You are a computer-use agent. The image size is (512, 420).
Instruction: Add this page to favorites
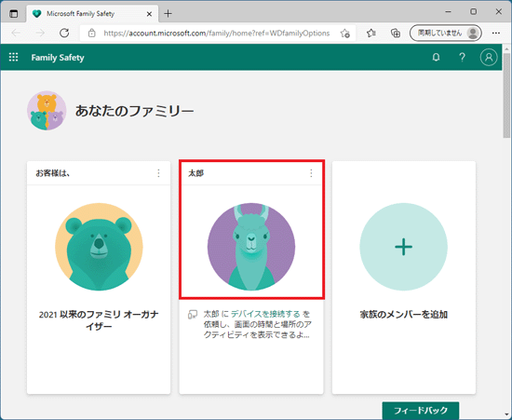[x=344, y=33]
